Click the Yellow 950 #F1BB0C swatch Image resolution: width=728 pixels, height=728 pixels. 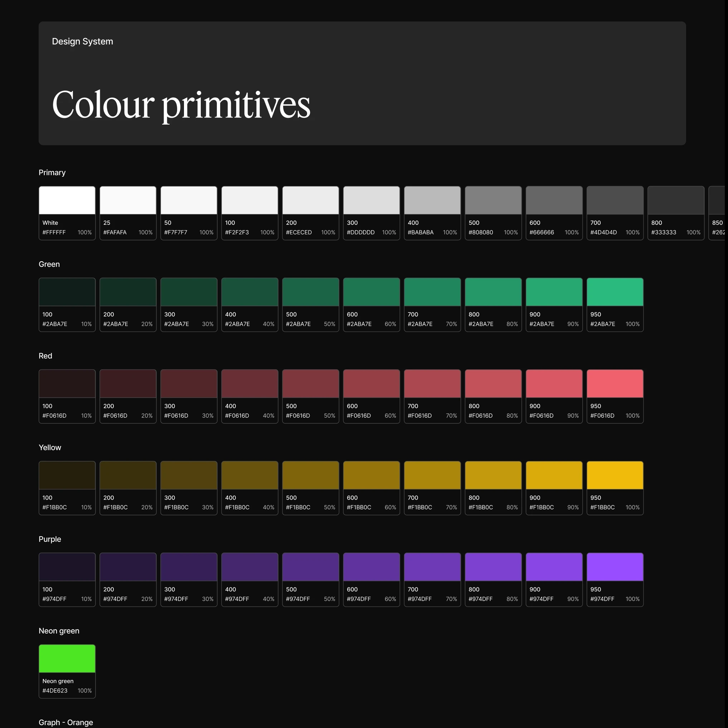pos(615,475)
